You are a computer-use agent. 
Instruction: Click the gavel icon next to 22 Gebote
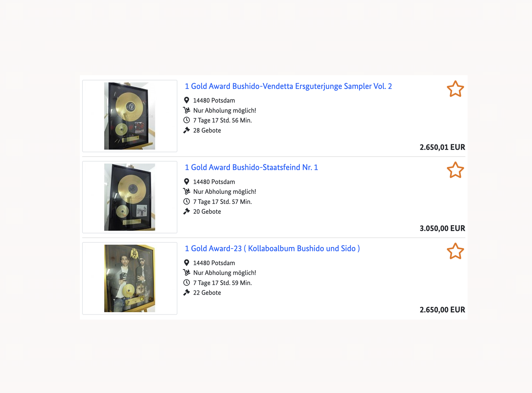click(187, 292)
